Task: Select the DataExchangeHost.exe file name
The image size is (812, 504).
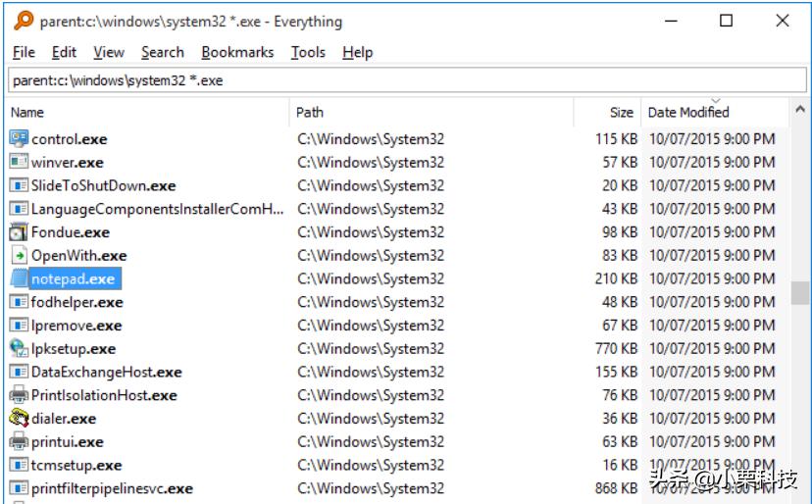Action: pyautogui.click(x=107, y=373)
